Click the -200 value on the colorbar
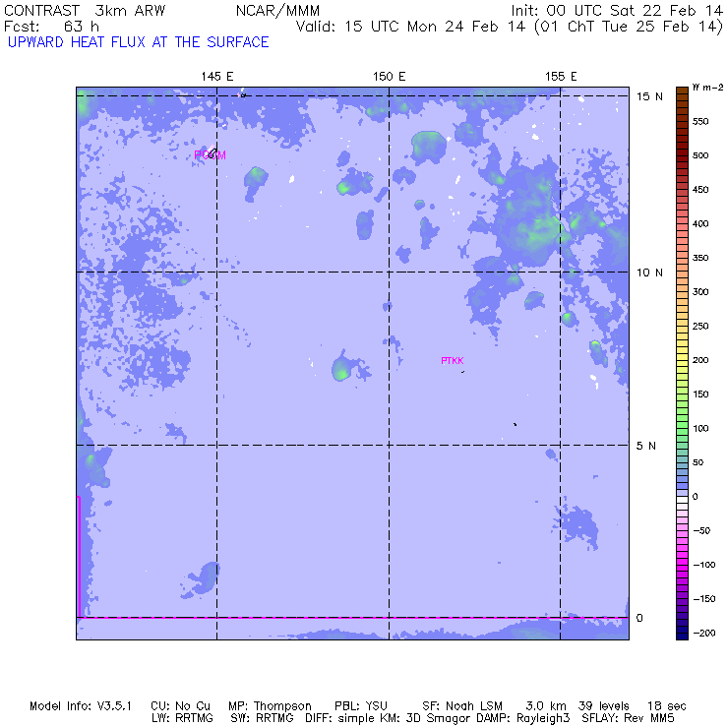The height and width of the screenshot is (728, 728). coord(703,634)
